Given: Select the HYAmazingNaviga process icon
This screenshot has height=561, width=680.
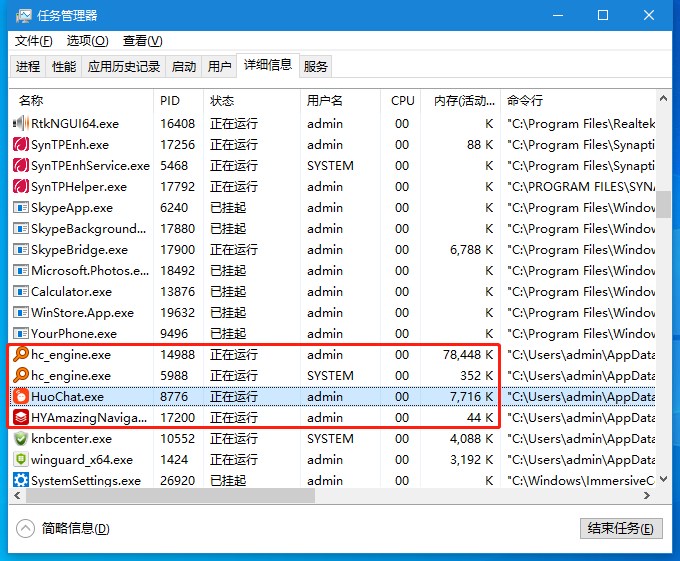Looking at the screenshot, I should click(x=21, y=418).
